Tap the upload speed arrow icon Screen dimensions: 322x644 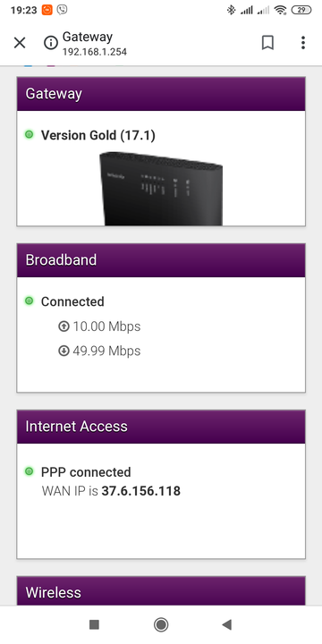click(64, 326)
